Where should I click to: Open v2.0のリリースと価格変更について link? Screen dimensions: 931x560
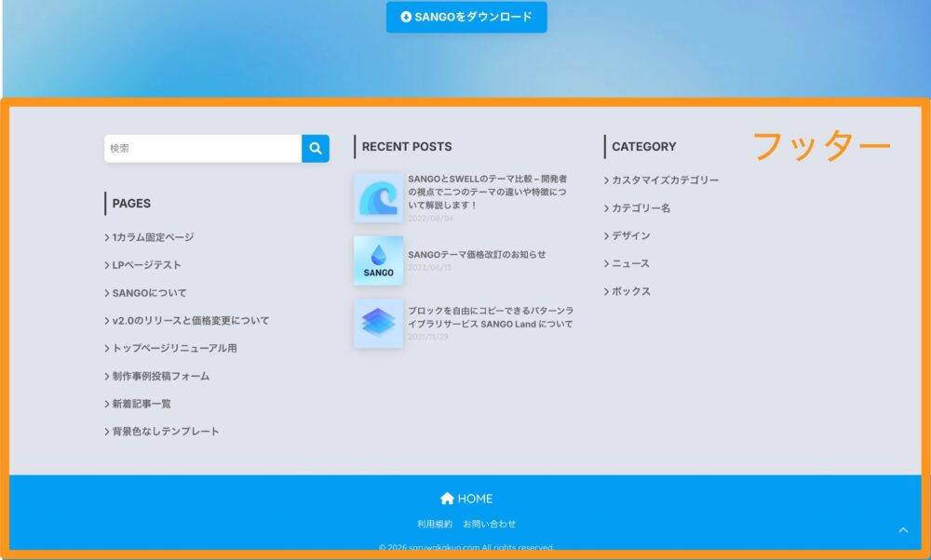pyautogui.click(x=190, y=321)
